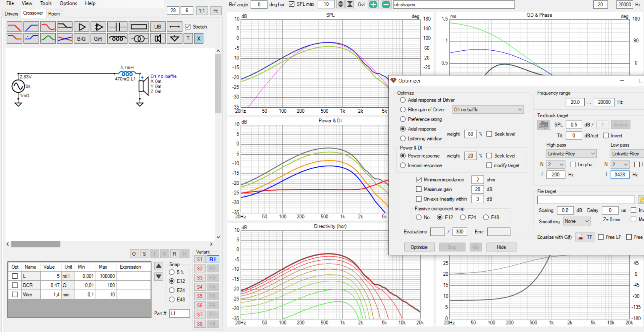Viewport: 644px width, 332px height.
Task: Uncheck Minimum impedance option
Action: (419, 179)
